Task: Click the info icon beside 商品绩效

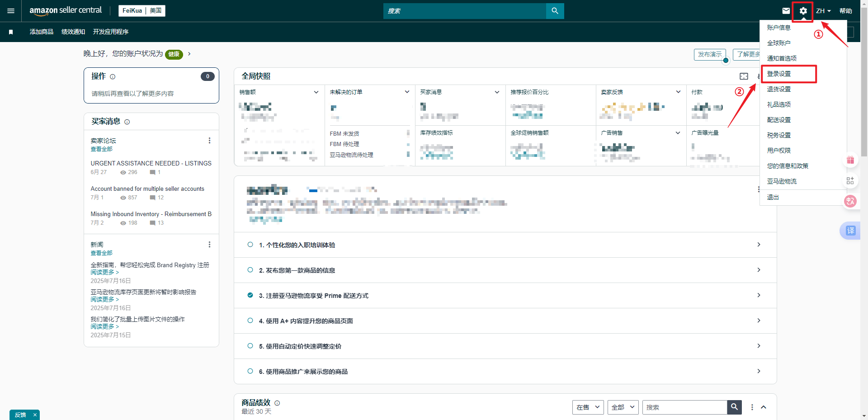Action: coord(277,403)
